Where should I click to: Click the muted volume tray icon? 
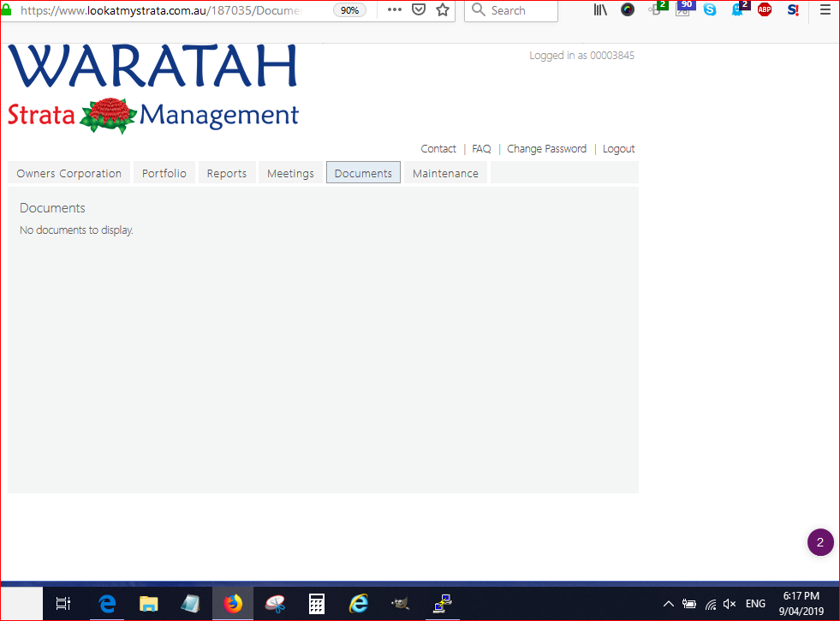click(729, 604)
